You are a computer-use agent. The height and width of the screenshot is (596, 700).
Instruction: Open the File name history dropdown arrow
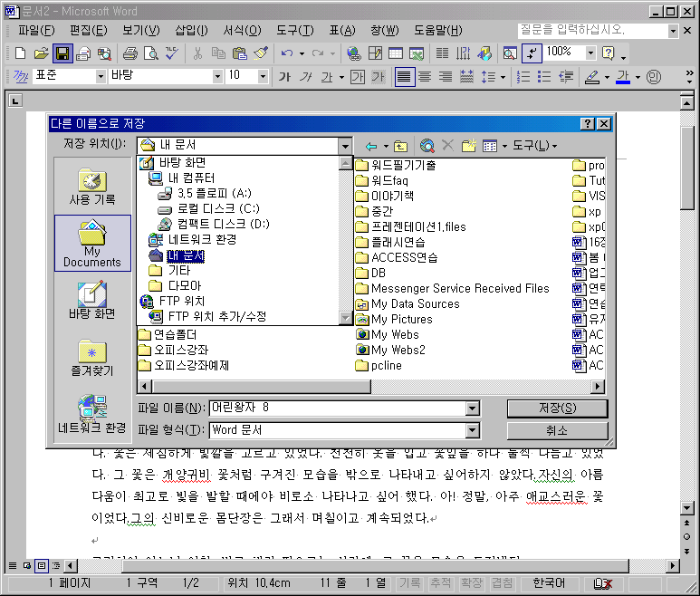[x=473, y=408]
